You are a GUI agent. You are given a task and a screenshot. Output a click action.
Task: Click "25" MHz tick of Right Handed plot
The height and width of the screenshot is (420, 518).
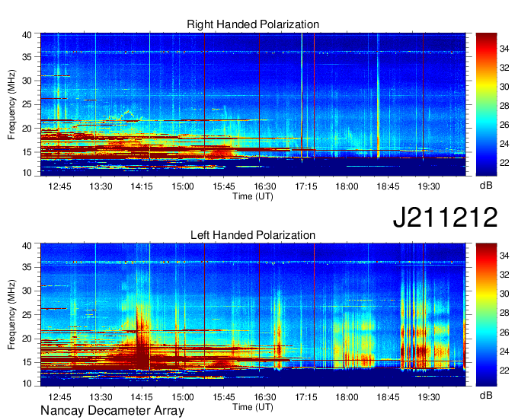[27, 104]
